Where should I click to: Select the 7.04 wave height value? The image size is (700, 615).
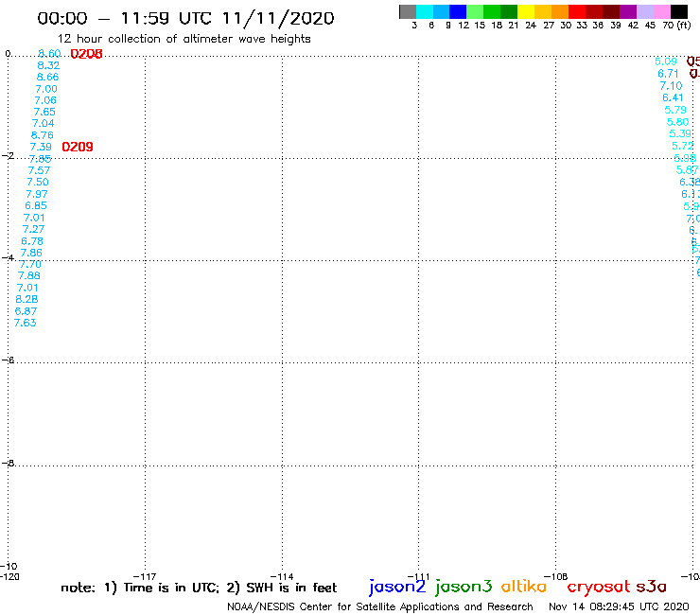44,123
